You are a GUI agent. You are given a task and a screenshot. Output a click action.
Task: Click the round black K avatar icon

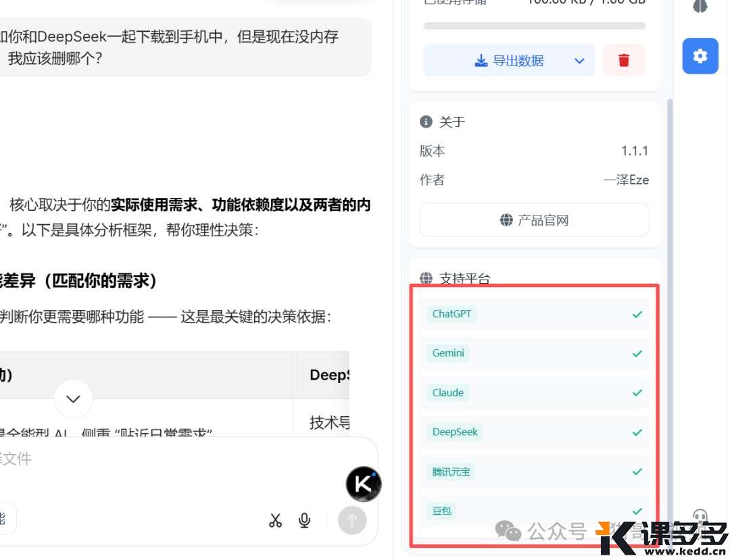tap(364, 484)
